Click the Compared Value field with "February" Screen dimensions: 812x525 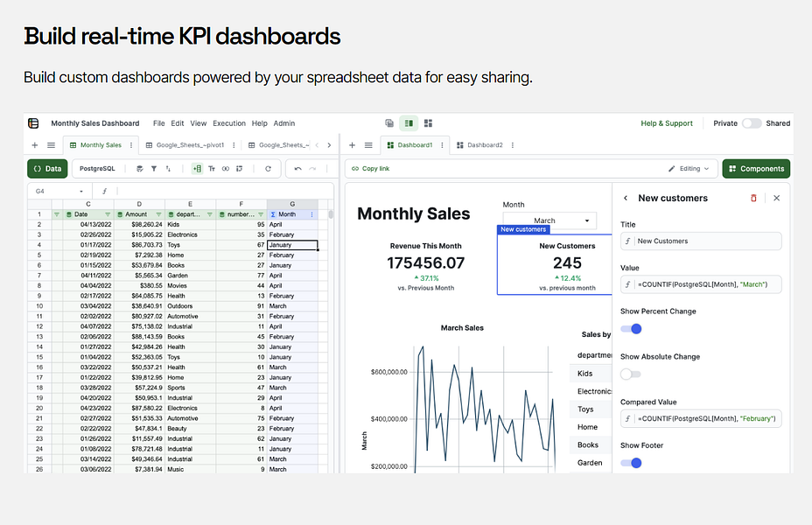[701, 418]
